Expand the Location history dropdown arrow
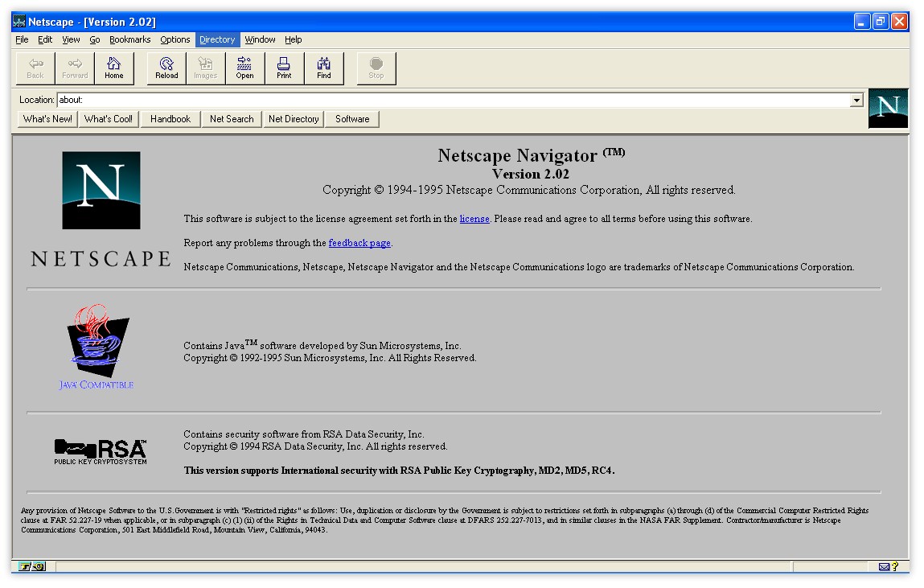 click(x=856, y=101)
